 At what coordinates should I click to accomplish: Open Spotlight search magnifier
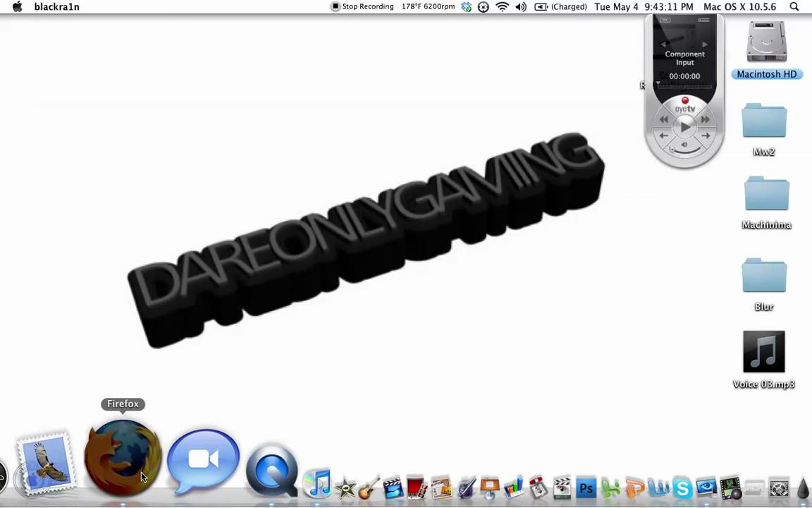[x=794, y=7]
